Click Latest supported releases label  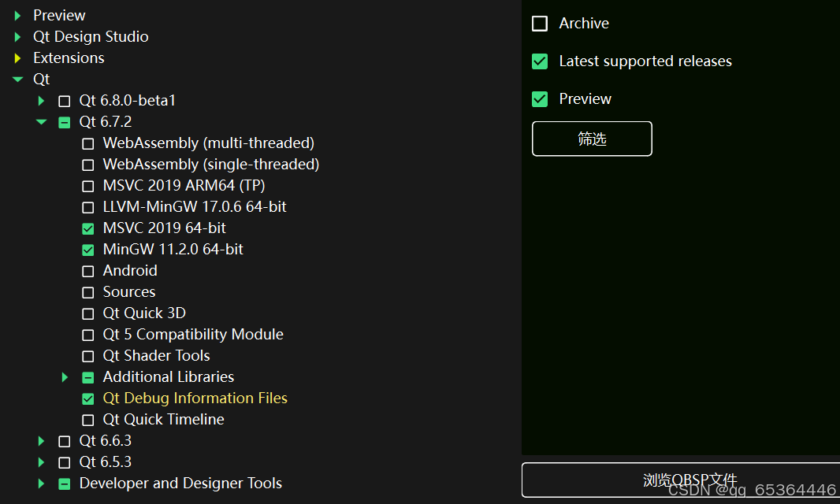tap(645, 61)
